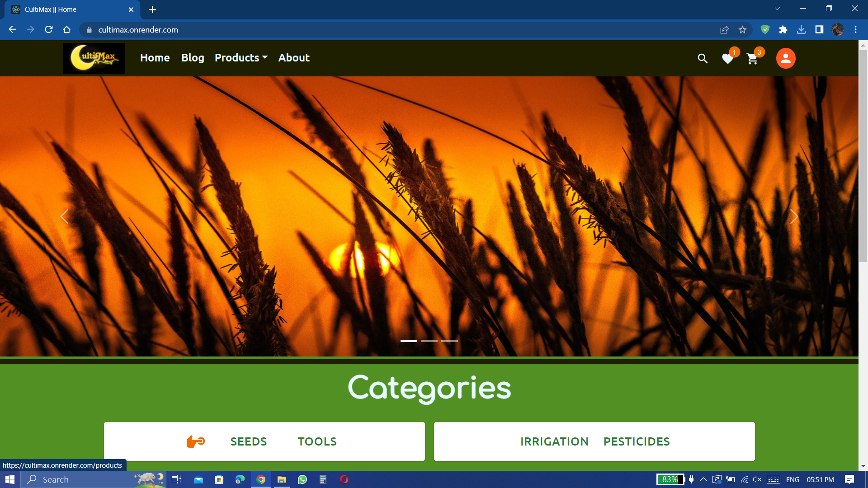Open the Windows Start menu
The height and width of the screenshot is (488, 868).
pyautogui.click(x=10, y=479)
